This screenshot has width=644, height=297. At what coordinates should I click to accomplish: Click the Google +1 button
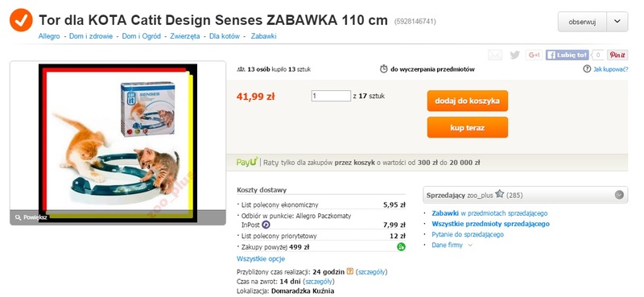(x=534, y=55)
